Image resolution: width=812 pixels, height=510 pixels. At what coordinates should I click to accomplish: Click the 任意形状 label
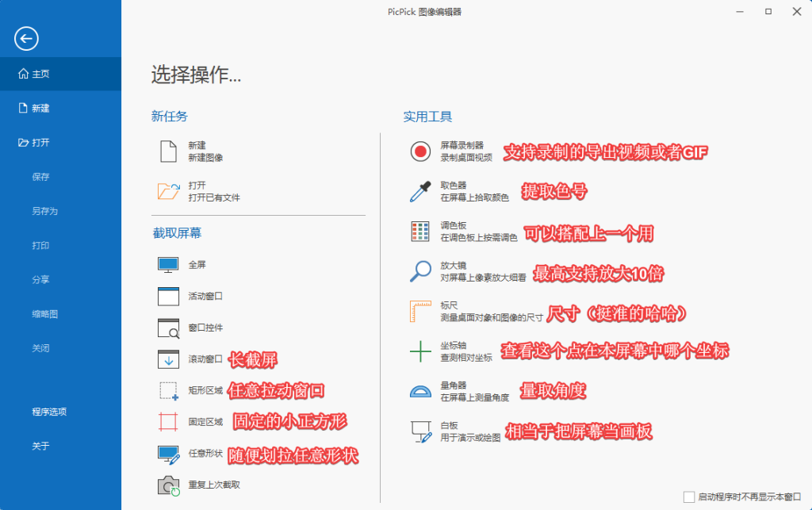(x=205, y=454)
